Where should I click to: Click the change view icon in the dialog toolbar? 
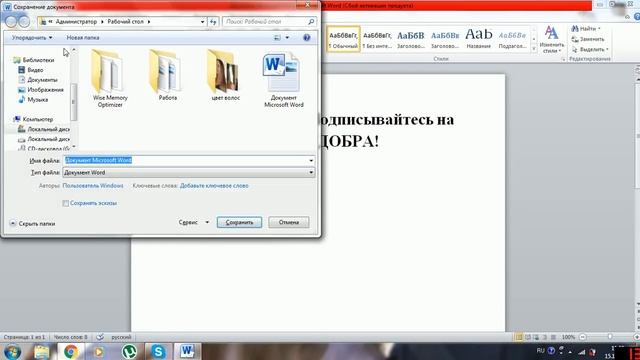[277, 38]
